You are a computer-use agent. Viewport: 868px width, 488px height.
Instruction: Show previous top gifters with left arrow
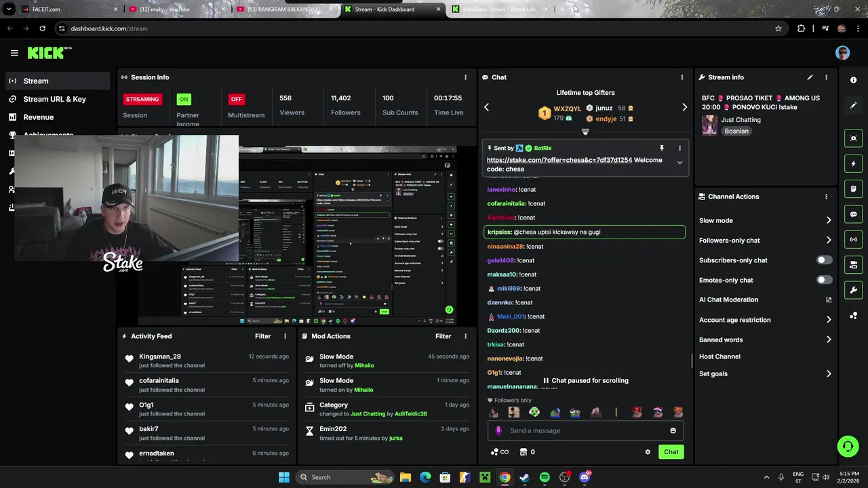coord(486,107)
